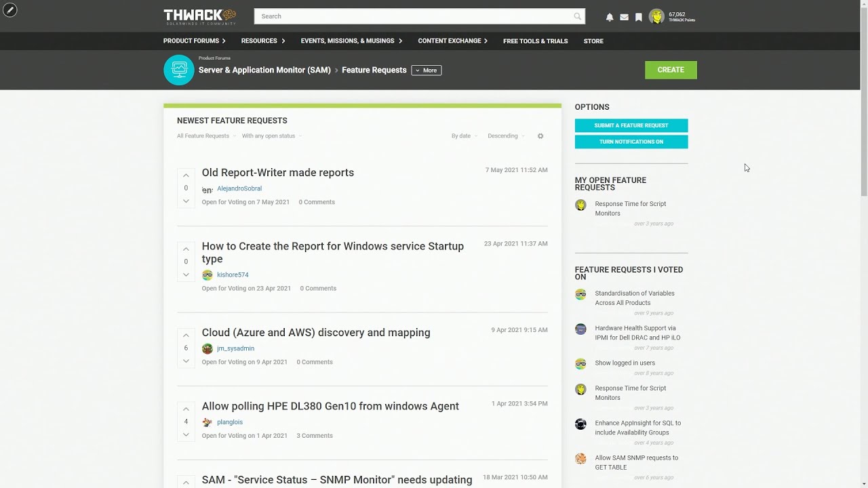Expand Content Exchange menu
This screenshot has width=868, height=488.
453,41
